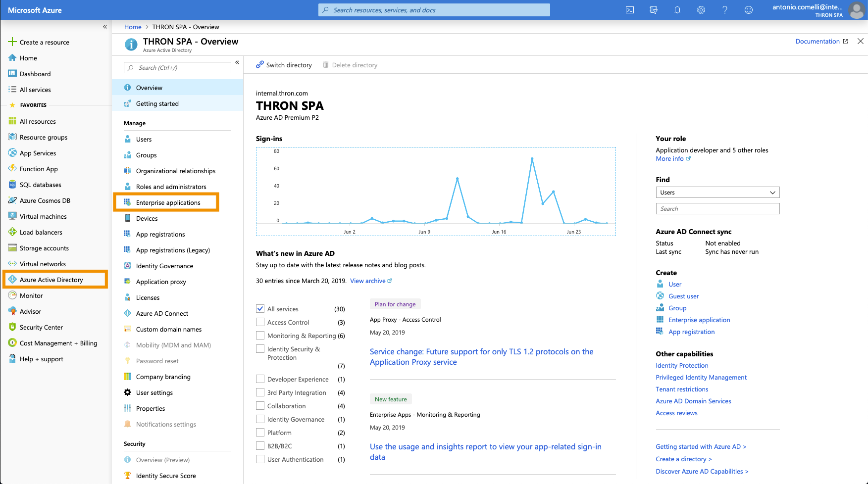Click the Find search input field
868x484 pixels.
pos(717,209)
